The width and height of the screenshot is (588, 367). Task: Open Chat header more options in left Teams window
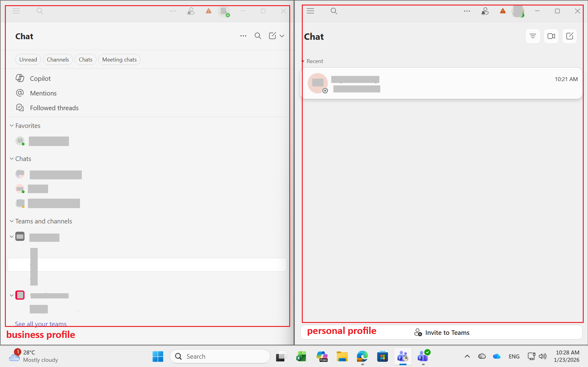(x=243, y=36)
